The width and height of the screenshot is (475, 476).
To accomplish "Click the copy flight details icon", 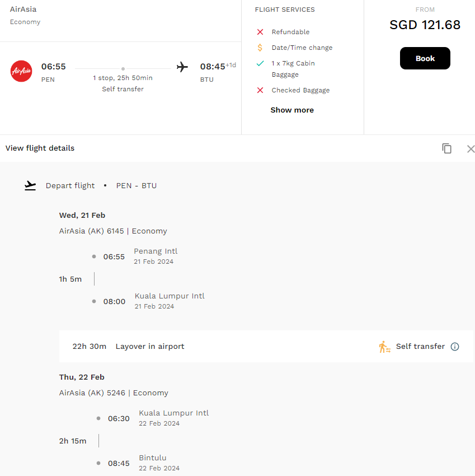I will tap(446, 148).
